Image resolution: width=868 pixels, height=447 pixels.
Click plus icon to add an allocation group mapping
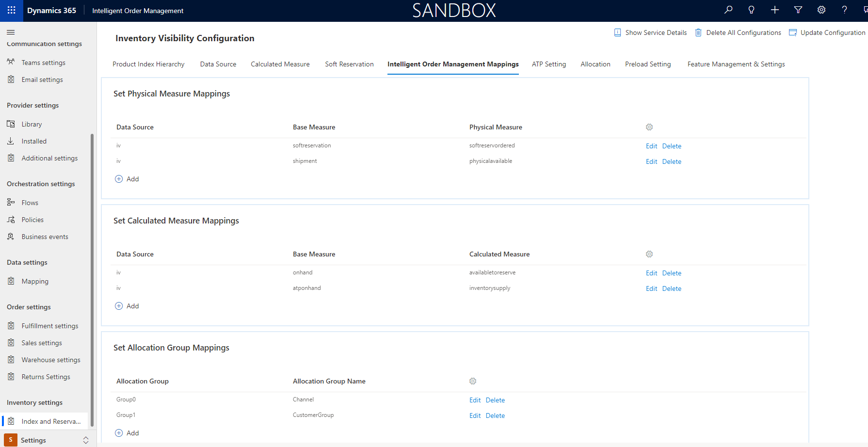pyautogui.click(x=119, y=433)
